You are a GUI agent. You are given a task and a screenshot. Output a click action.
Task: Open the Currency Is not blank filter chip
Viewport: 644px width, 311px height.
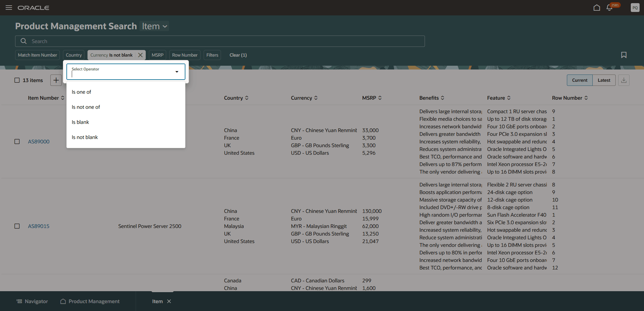pyautogui.click(x=111, y=55)
